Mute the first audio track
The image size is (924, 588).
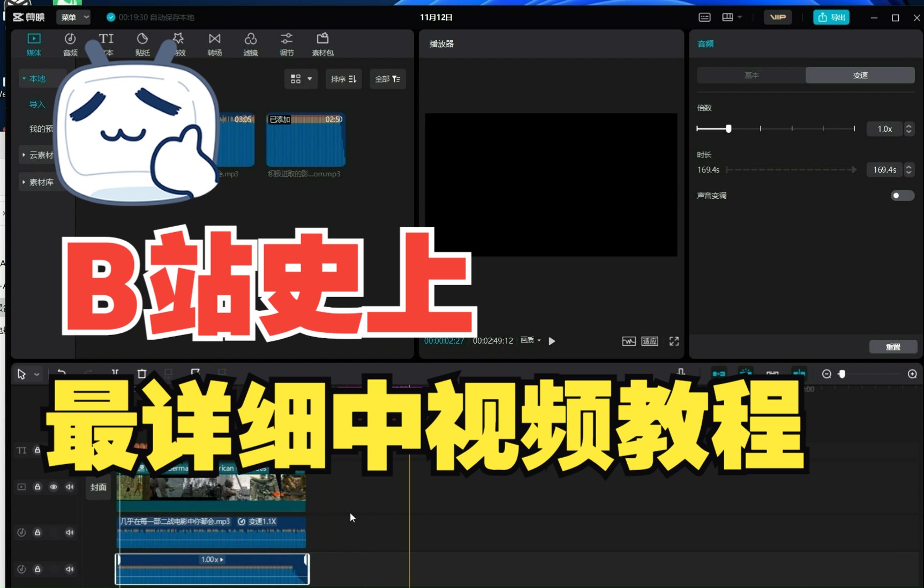coord(70,532)
